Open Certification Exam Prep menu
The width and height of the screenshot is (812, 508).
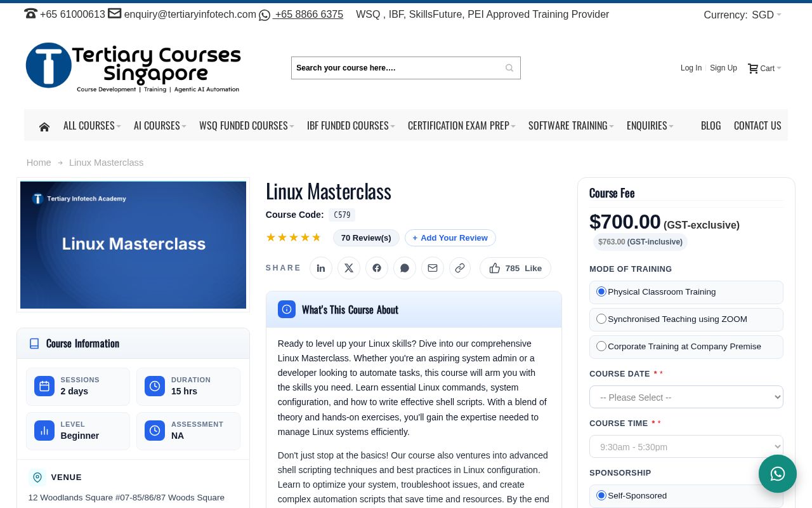[x=462, y=126]
